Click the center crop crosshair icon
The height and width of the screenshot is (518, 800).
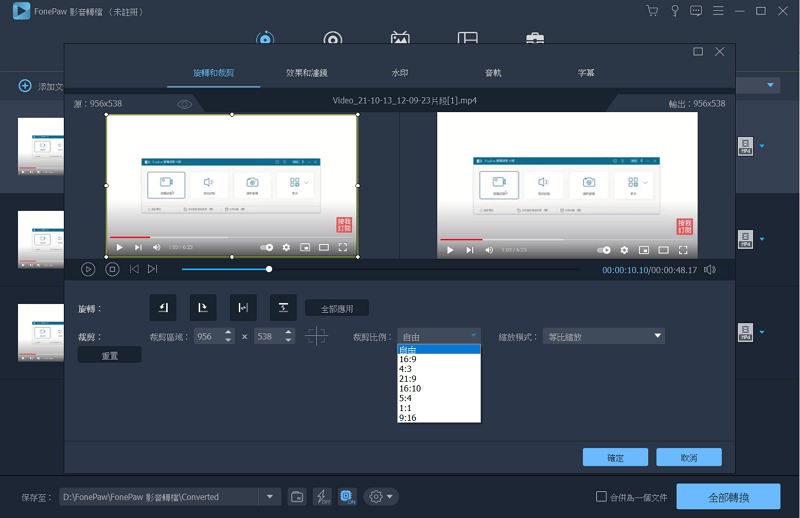pos(316,337)
